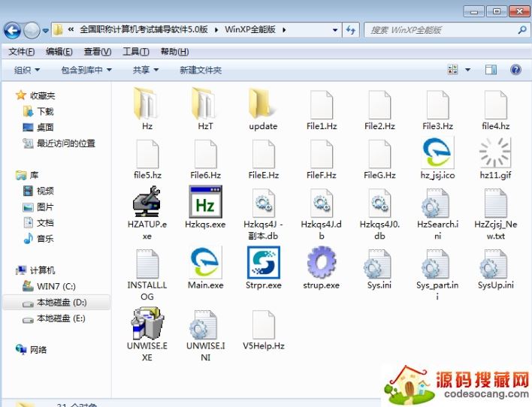Open the 工具(T) menu
Image resolution: width=532 pixels, height=407 pixels.
[135, 52]
